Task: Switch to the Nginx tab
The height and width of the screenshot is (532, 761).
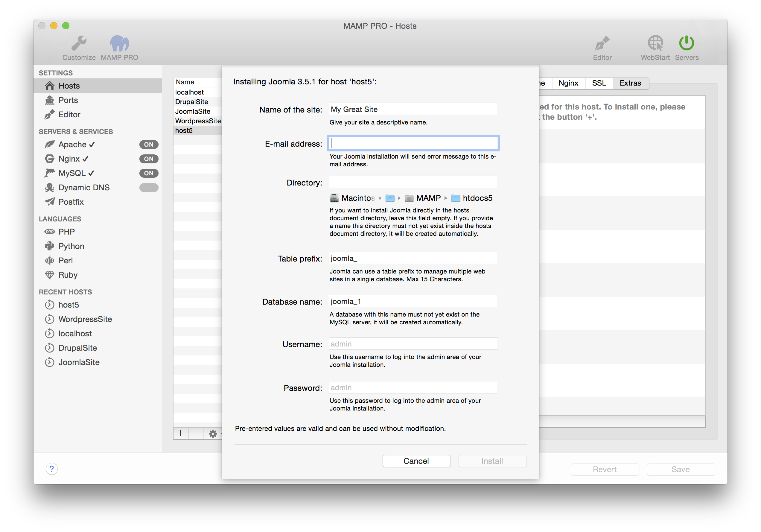Action: (568, 83)
